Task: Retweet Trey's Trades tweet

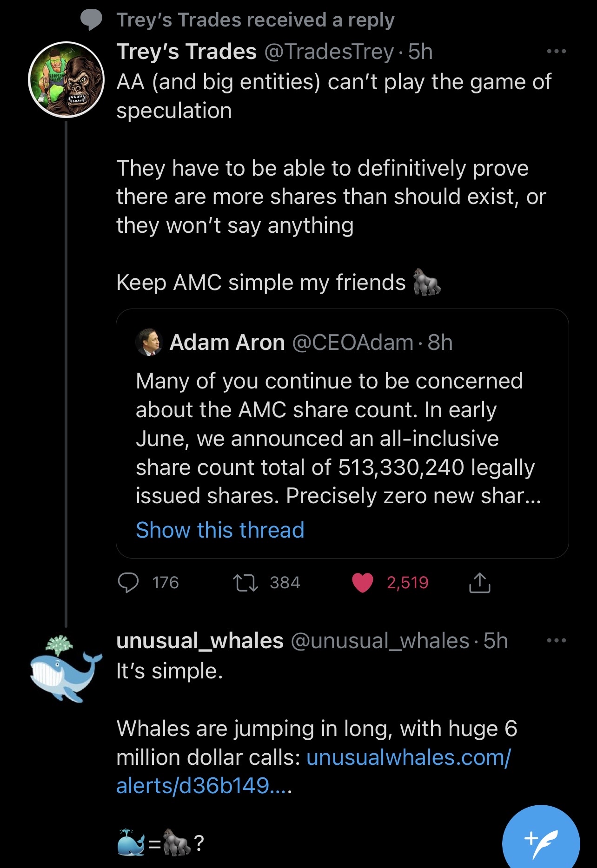Action: click(245, 583)
